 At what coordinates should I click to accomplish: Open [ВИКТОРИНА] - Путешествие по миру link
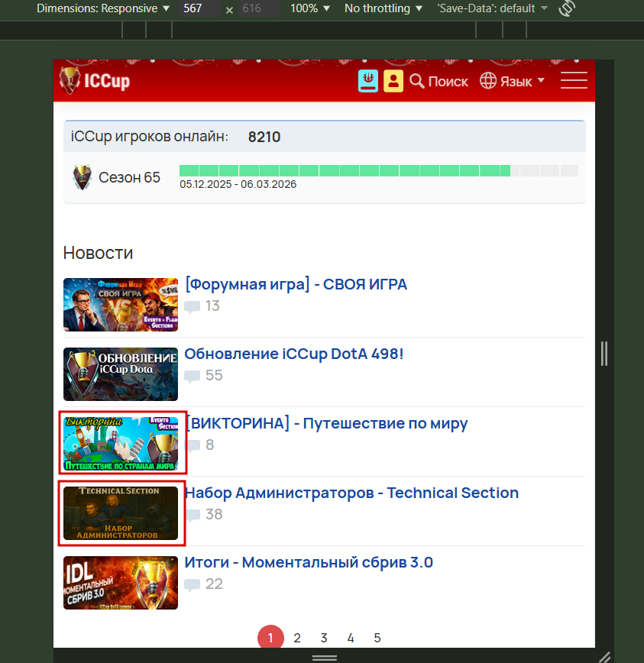click(x=326, y=423)
